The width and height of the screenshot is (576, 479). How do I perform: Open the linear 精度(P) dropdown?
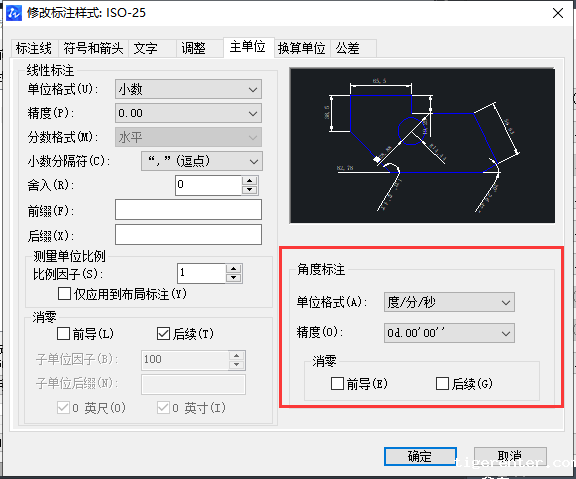[x=188, y=113]
